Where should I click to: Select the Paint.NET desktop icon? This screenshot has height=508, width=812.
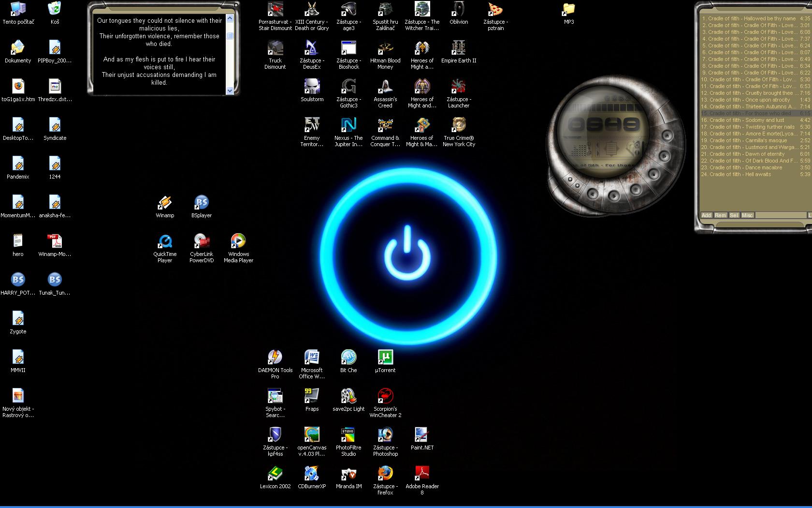pos(422,435)
